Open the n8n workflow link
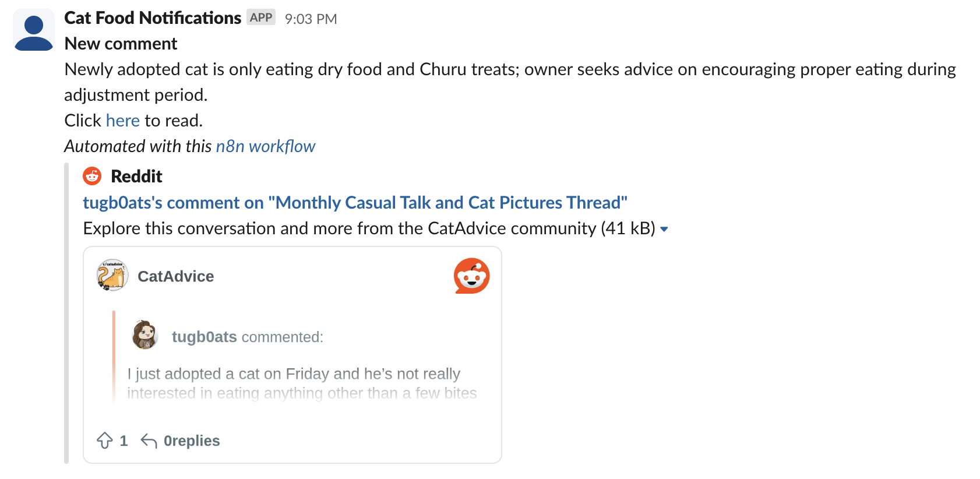 pyautogui.click(x=265, y=146)
